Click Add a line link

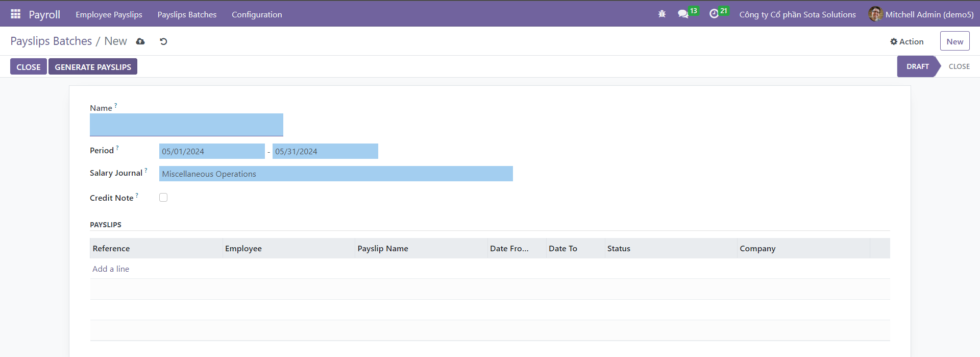coord(111,269)
